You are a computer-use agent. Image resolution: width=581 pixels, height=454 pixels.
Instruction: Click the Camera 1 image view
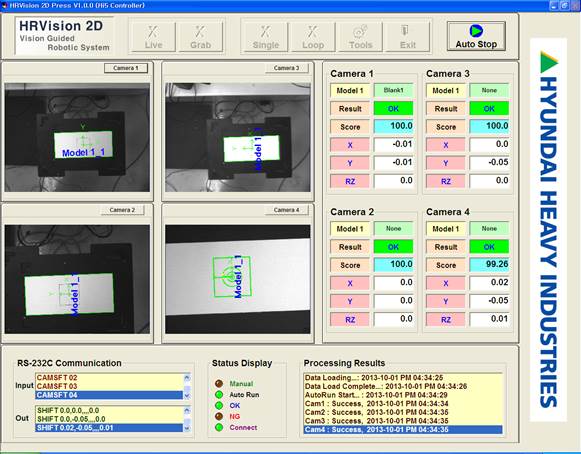(77, 137)
